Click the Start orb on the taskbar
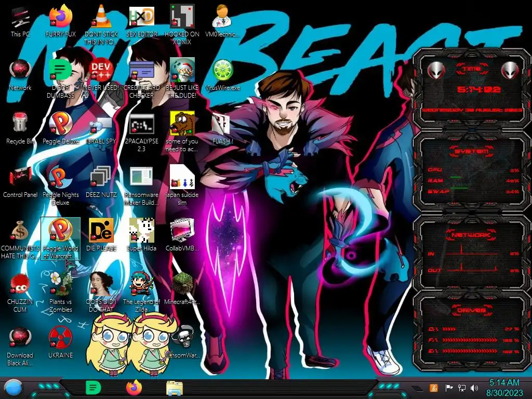Screen dimensions: 532x399 pos(14,388)
